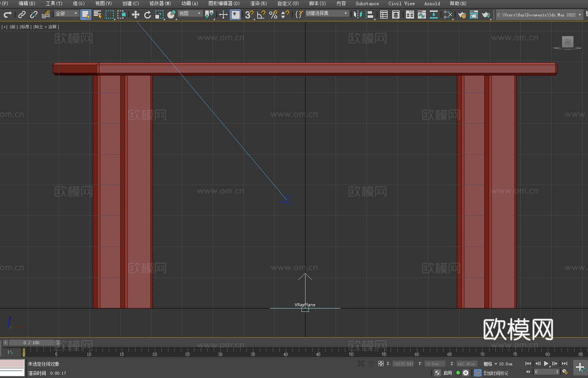
Task: Toggle Window/Crossing selection mode
Action: coord(122,14)
